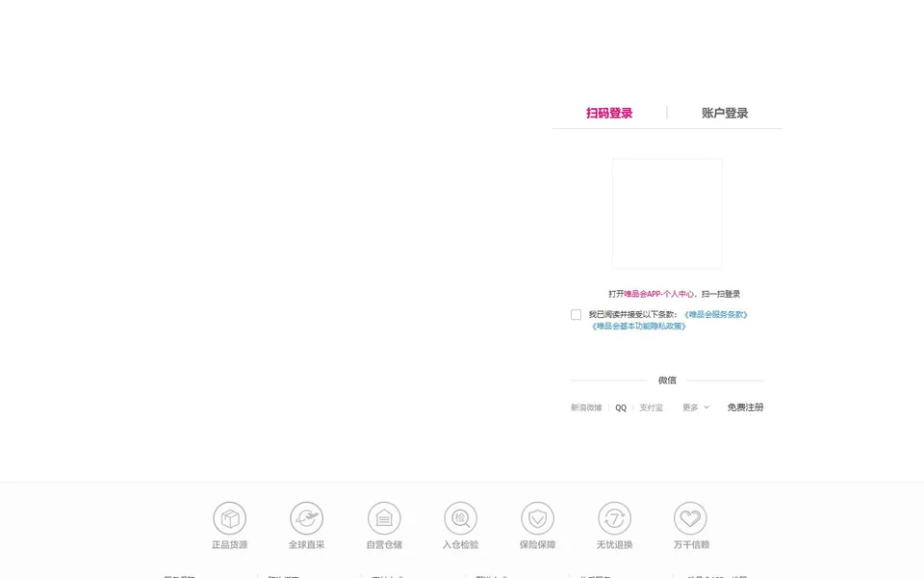Switch to the 账户登录 tab
The image size is (924, 578).
(725, 114)
